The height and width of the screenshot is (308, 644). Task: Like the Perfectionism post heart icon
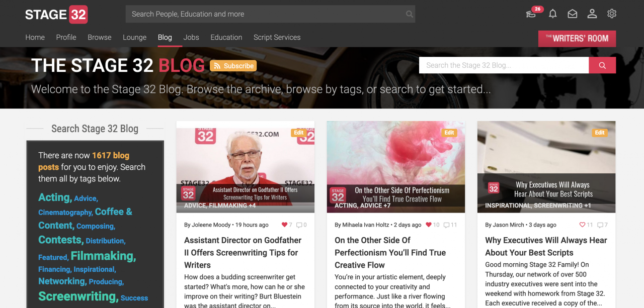(429, 225)
